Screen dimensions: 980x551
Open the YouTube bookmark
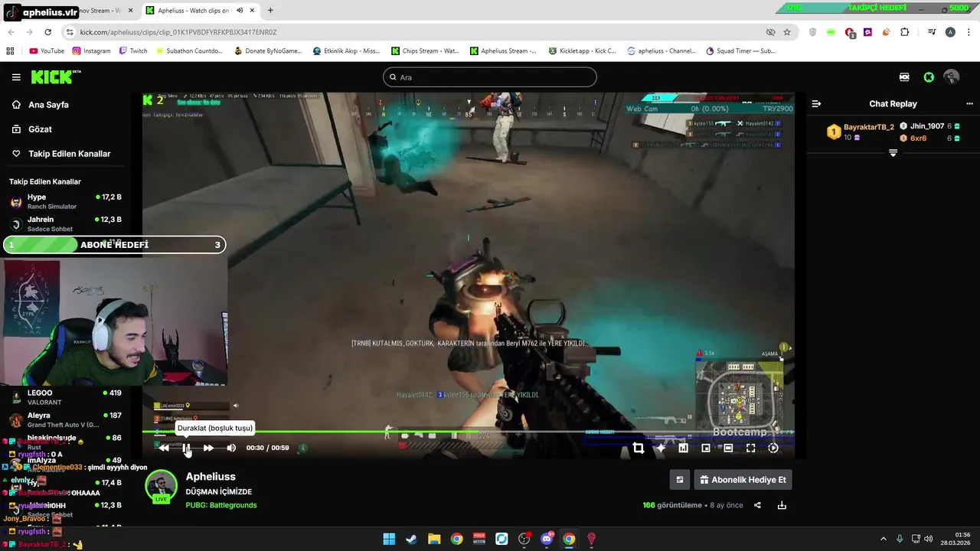point(47,51)
